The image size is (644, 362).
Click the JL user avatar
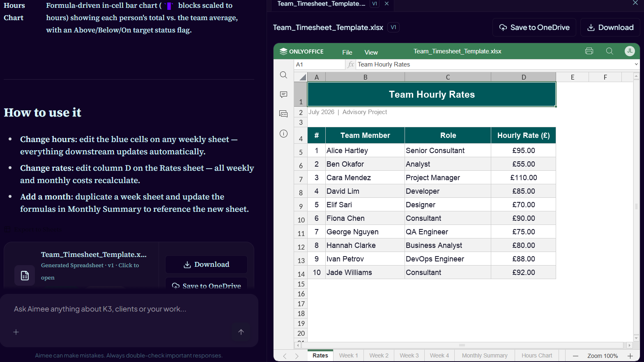point(630,51)
